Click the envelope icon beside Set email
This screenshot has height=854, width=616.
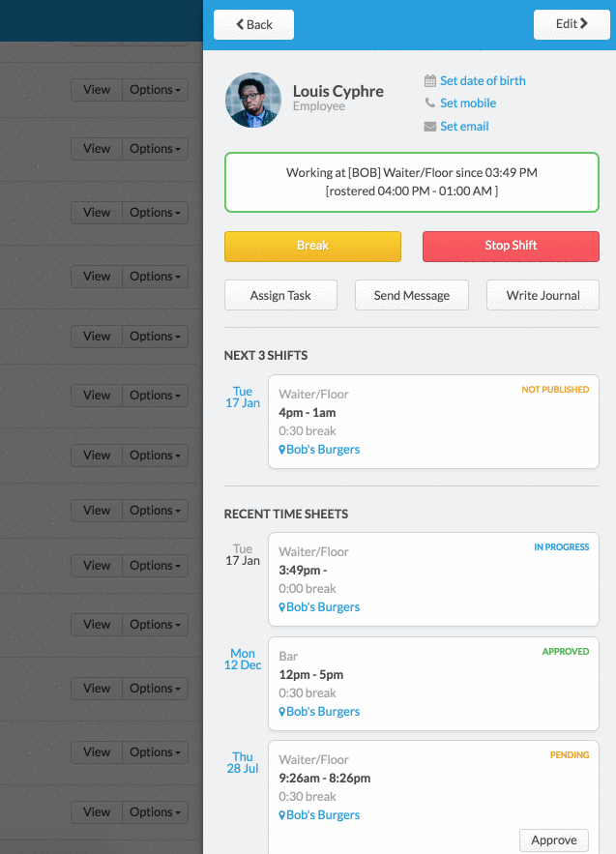point(430,127)
